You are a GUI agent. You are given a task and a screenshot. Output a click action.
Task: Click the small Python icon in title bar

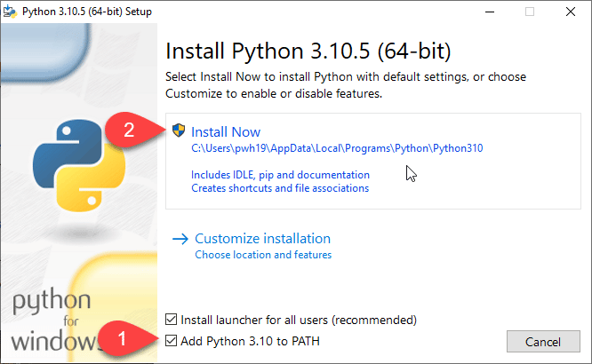point(11,12)
